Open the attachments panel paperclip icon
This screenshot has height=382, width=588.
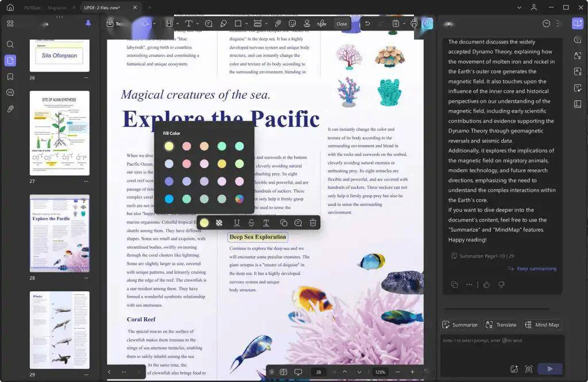10,109
